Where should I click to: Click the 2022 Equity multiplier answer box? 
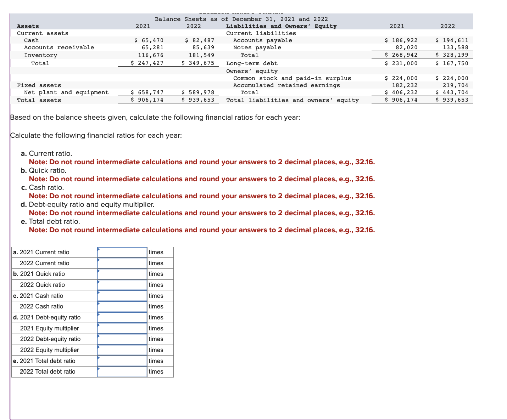pyautogui.click(x=122, y=350)
